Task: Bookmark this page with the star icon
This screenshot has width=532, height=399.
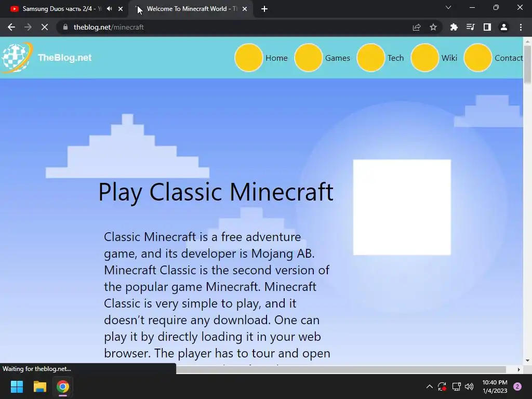Action: tap(433, 27)
